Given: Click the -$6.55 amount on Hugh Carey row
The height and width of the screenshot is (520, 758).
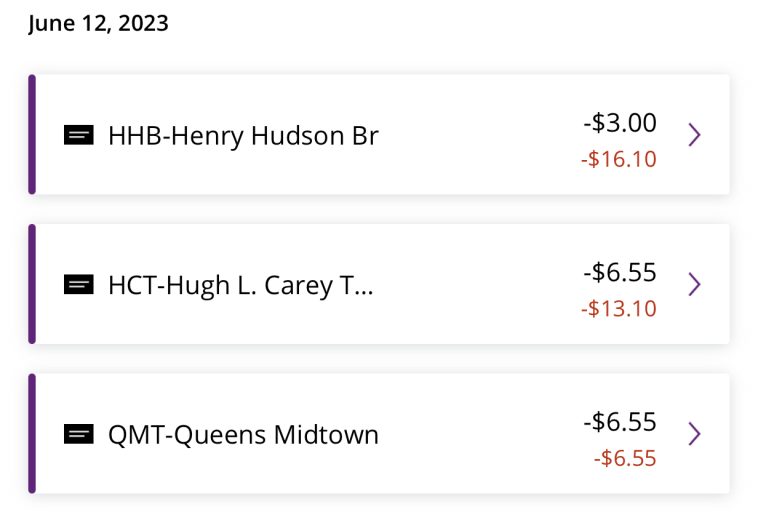Looking at the screenshot, I should pyautogui.click(x=620, y=272).
